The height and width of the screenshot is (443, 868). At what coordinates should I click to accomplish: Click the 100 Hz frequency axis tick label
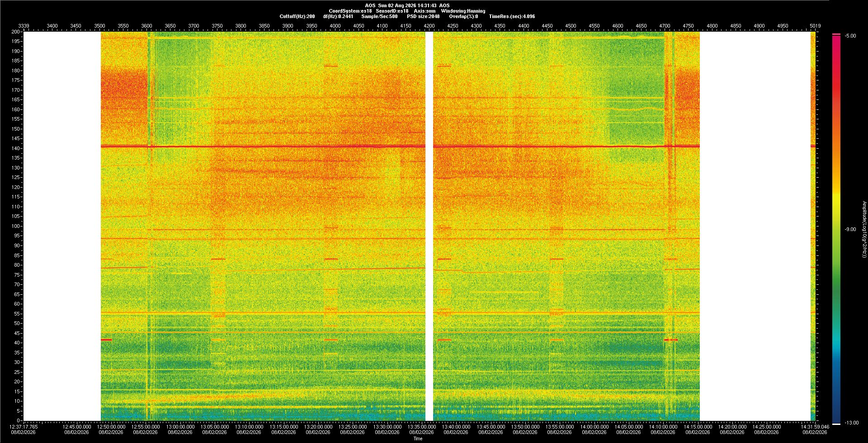pyautogui.click(x=16, y=226)
